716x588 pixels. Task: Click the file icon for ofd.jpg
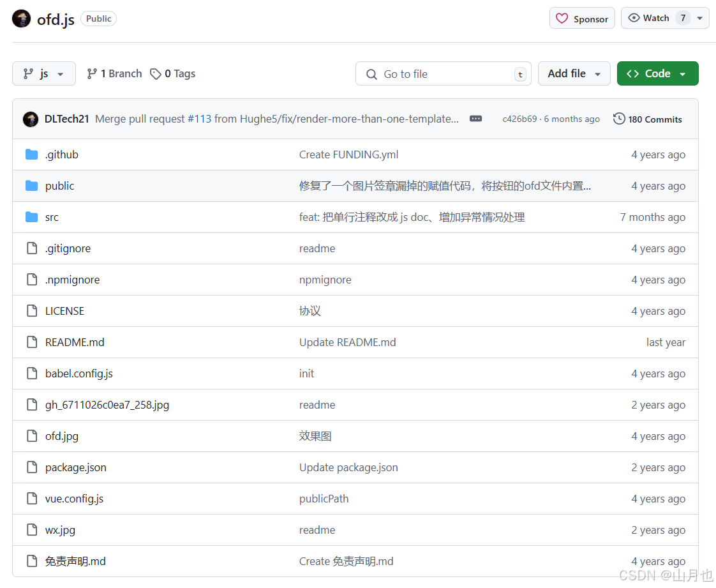[x=32, y=436]
